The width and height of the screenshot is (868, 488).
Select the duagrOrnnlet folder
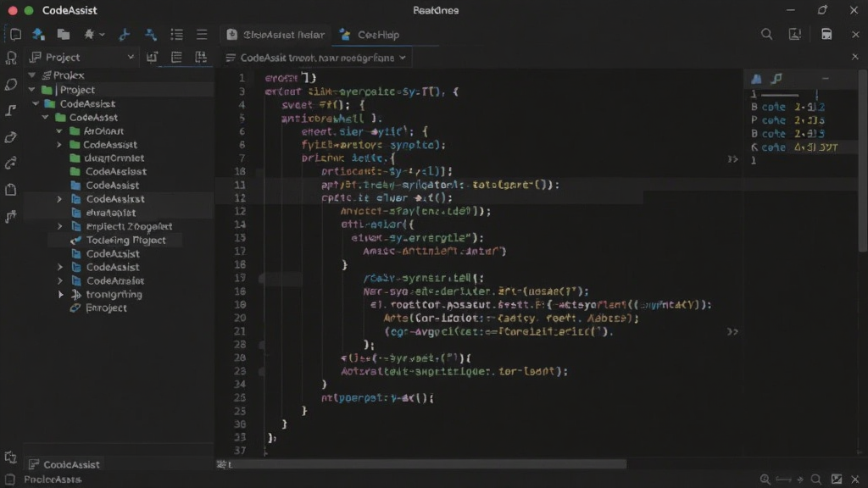coord(114,158)
